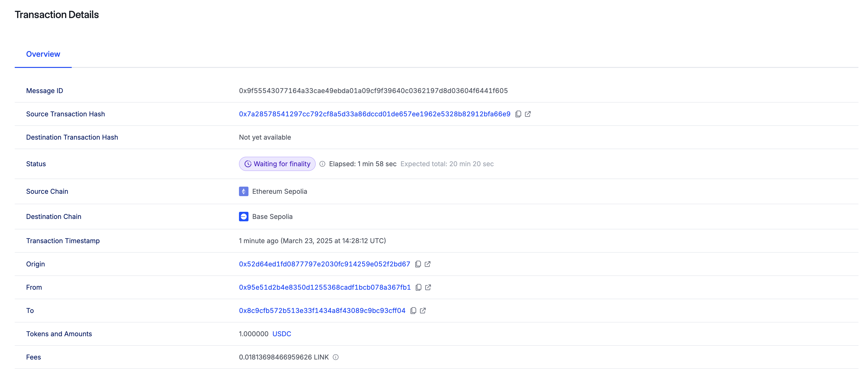Click the Waiting for finality status badge
This screenshot has width=868, height=369.
pyautogui.click(x=277, y=164)
